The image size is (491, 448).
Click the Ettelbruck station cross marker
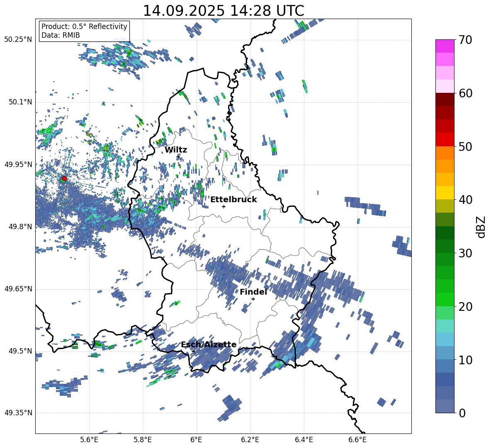pos(224,206)
